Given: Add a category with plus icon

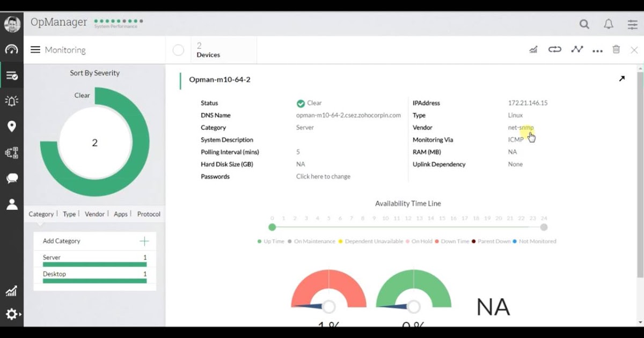Looking at the screenshot, I should [x=144, y=241].
